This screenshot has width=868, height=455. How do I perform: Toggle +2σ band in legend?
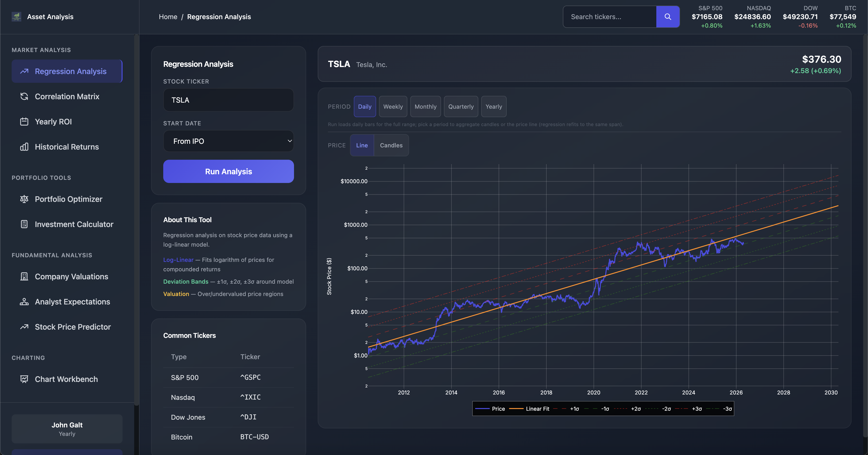coord(628,409)
